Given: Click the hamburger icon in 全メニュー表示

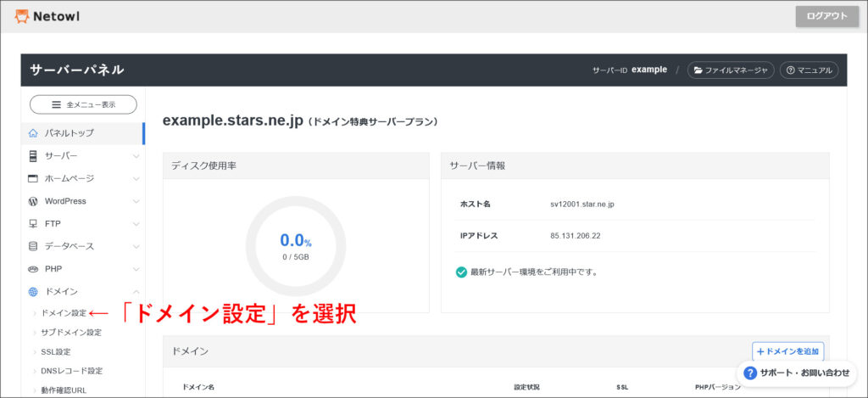Looking at the screenshot, I should point(57,104).
